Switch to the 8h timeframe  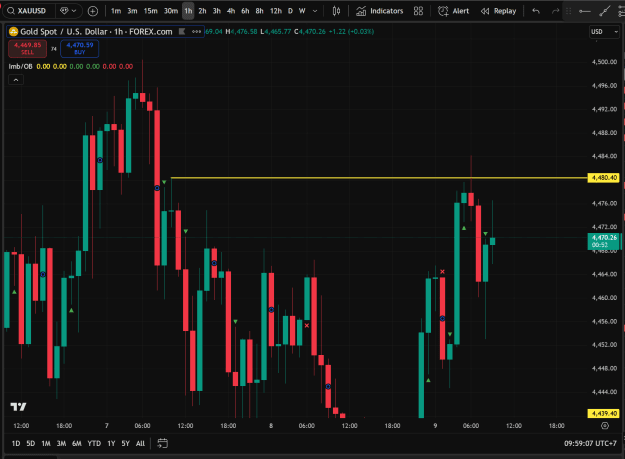click(259, 11)
